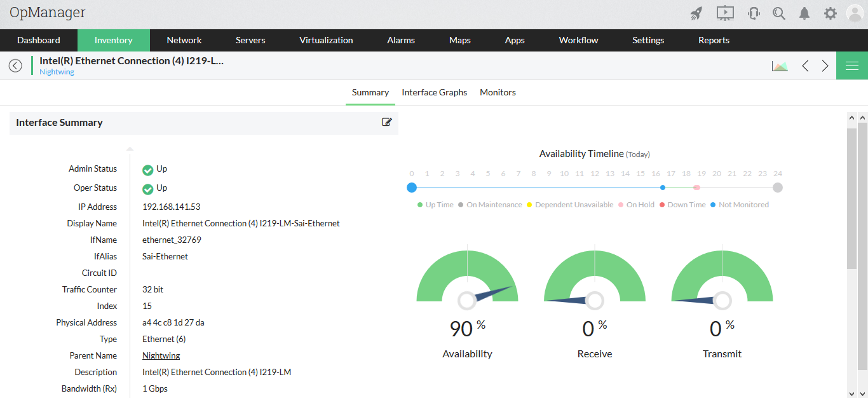Open the presentation screen icon
This screenshot has width=868, height=398.
click(x=725, y=13)
